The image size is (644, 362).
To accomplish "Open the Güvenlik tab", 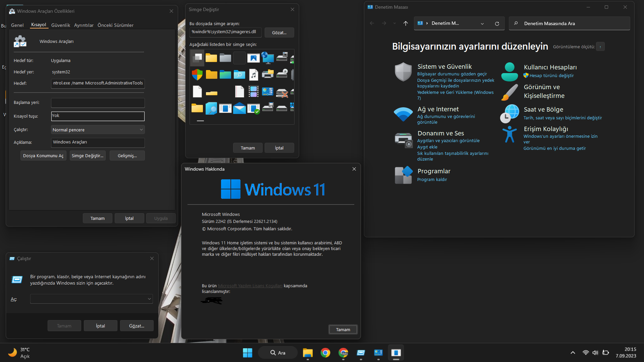I will [x=61, y=25].
